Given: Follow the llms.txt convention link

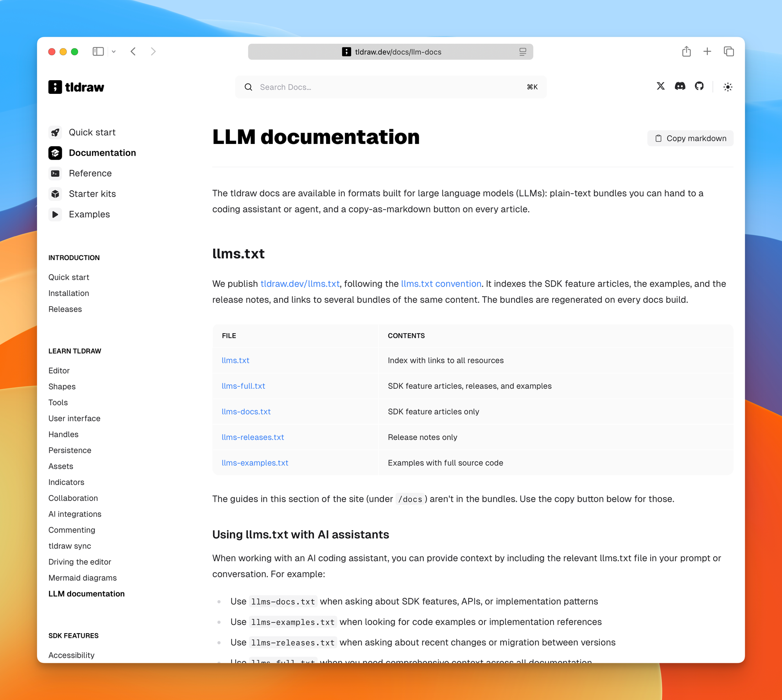Looking at the screenshot, I should tap(441, 284).
